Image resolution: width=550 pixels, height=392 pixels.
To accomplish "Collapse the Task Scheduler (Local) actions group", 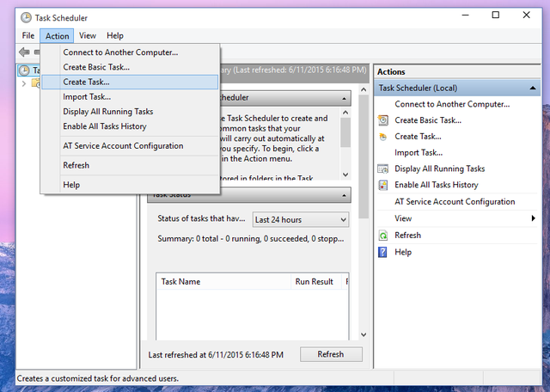I will click(533, 88).
